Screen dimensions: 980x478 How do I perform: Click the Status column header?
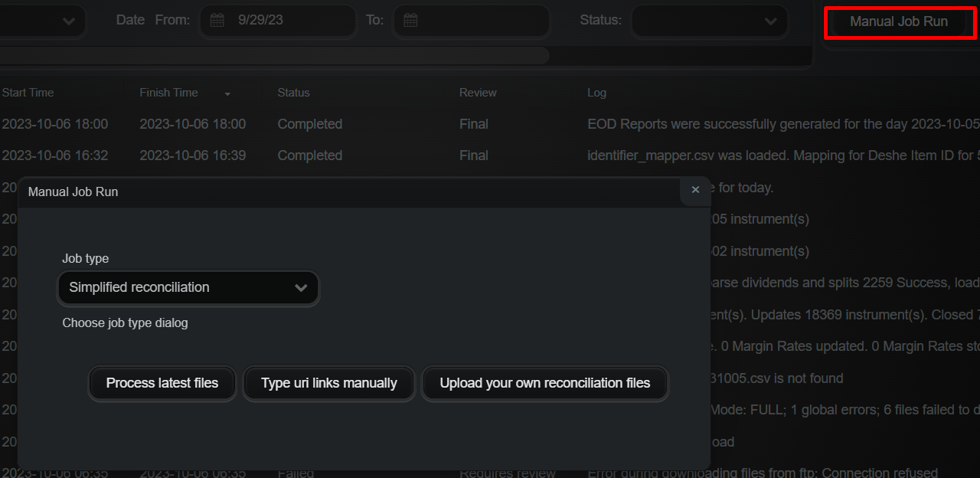point(293,93)
